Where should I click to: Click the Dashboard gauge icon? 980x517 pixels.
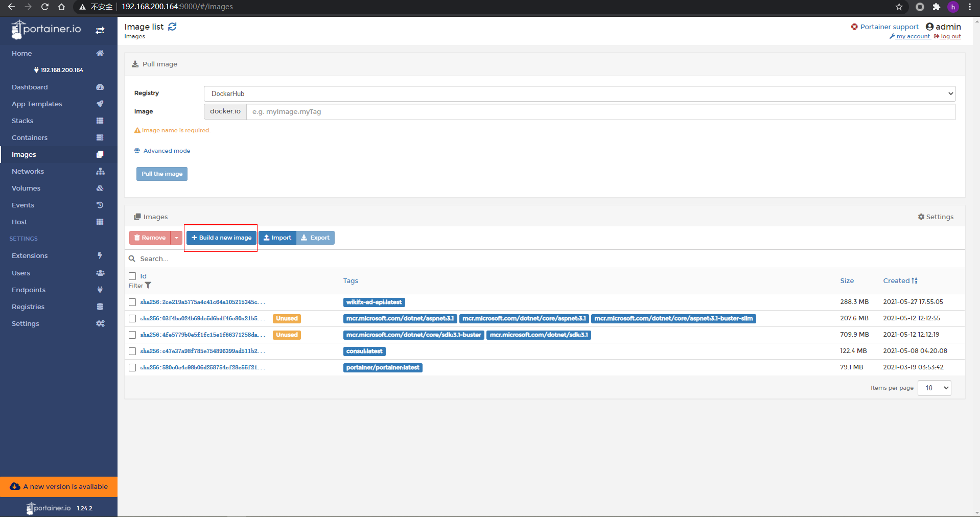pos(100,87)
